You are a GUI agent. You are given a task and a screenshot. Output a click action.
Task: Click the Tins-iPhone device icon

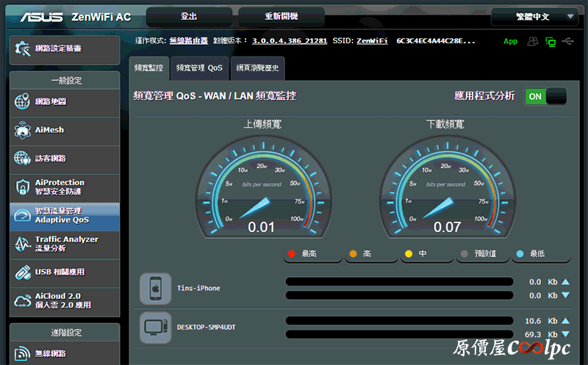[156, 288]
